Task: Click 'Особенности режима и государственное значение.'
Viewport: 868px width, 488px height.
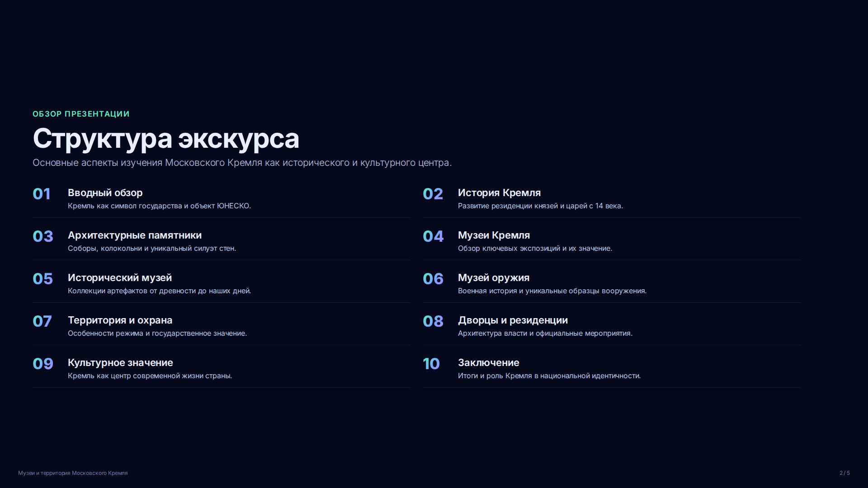Action: coord(157,333)
